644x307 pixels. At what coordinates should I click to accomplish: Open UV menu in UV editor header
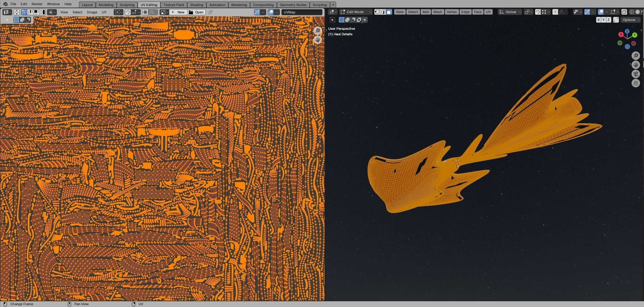[x=104, y=12]
